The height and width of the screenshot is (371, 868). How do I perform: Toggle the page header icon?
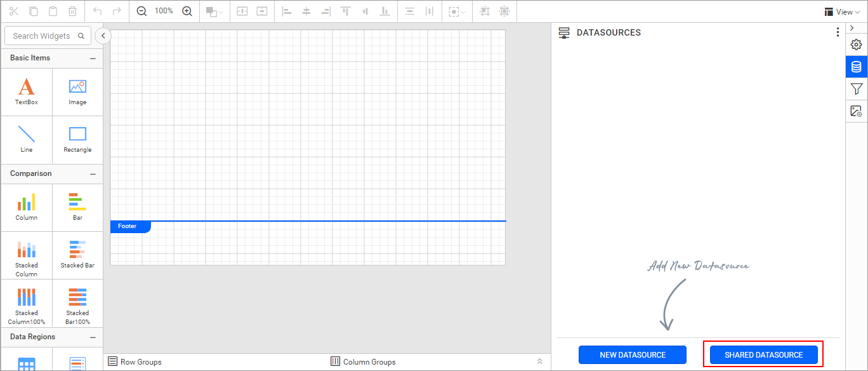[242, 11]
